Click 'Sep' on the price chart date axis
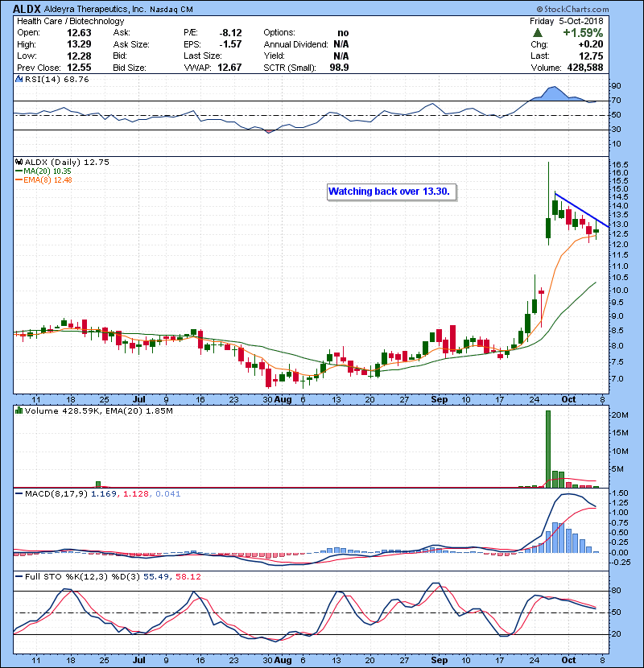Viewport: 644px width, 668px height. point(440,400)
